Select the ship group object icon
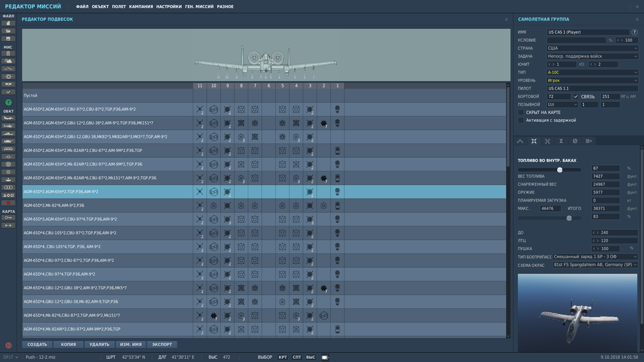Screen dimensions: 644x362 (x=8, y=133)
